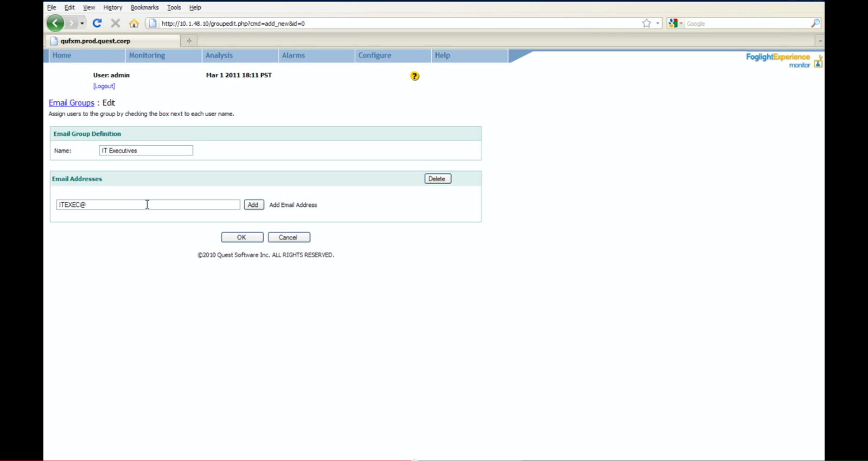Confirm with the OK button
Screen dimensions: 868x461
pos(242,238)
